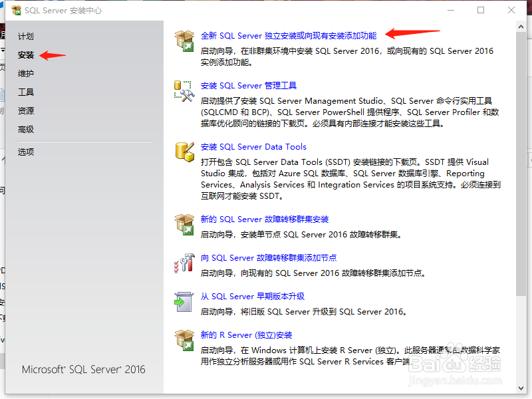
Task: Minimize the SQL Server 安装中心 window
Action: [x=451, y=11]
